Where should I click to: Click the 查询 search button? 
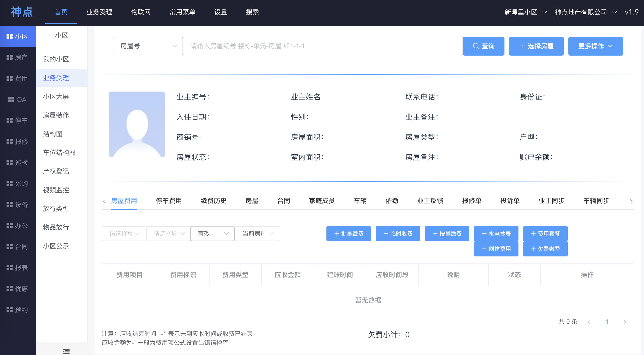click(x=483, y=46)
